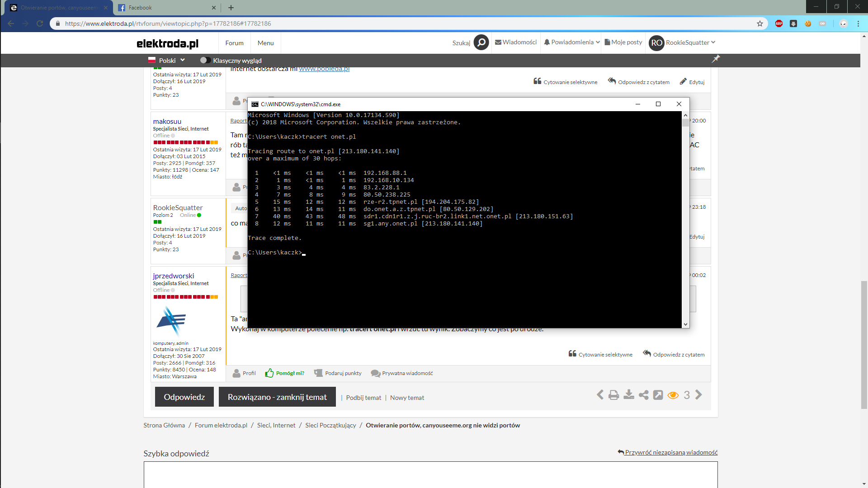Open jprzedworski's Profil link
This screenshot has width=868, height=488.
pos(244,373)
